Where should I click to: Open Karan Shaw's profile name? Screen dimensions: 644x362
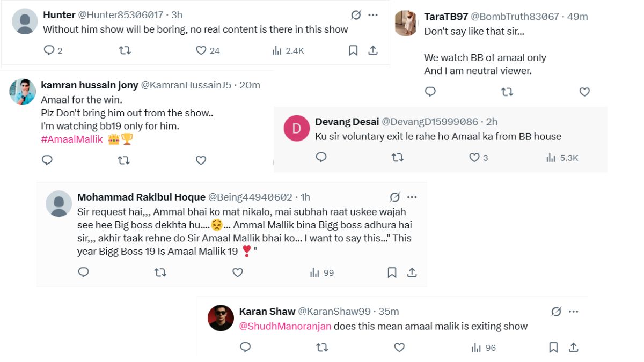(x=267, y=312)
